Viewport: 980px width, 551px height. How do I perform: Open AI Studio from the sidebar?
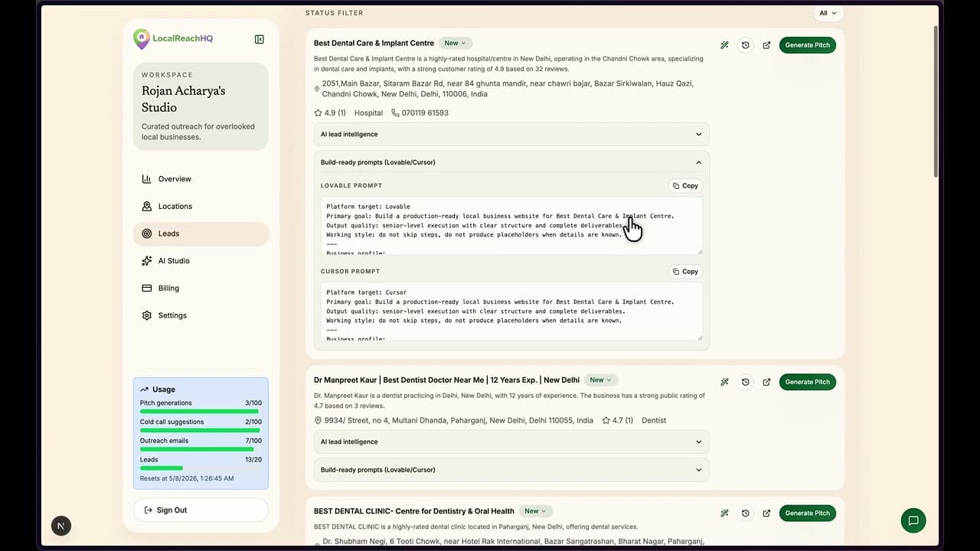click(174, 260)
